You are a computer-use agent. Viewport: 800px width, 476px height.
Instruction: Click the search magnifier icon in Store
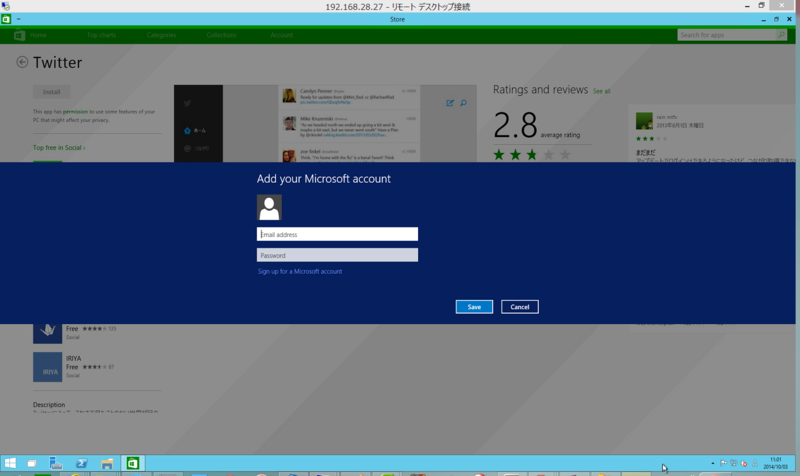click(781, 35)
